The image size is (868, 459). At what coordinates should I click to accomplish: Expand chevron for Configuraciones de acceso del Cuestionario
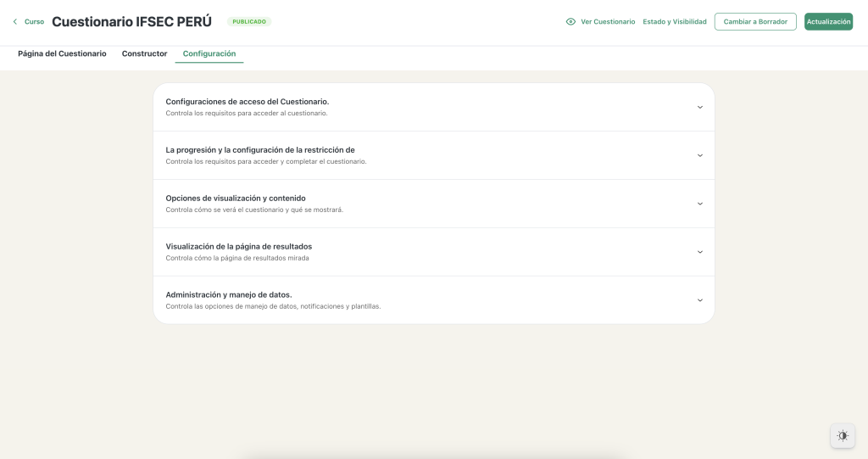click(x=699, y=108)
